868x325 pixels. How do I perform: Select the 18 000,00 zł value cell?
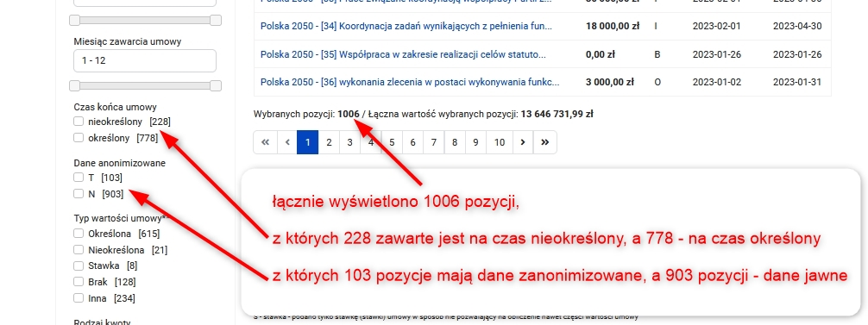[x=613, y=26]
